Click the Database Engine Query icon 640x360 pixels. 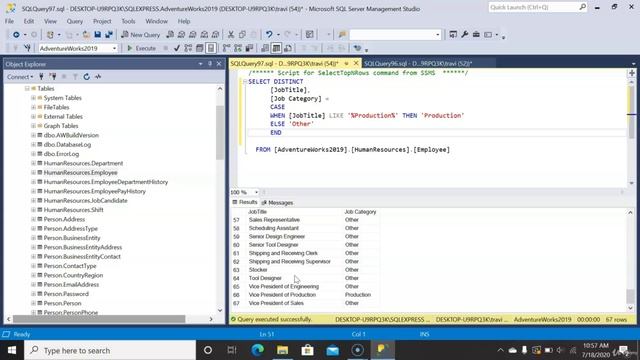pyautogui.click(x=170, y=35)
